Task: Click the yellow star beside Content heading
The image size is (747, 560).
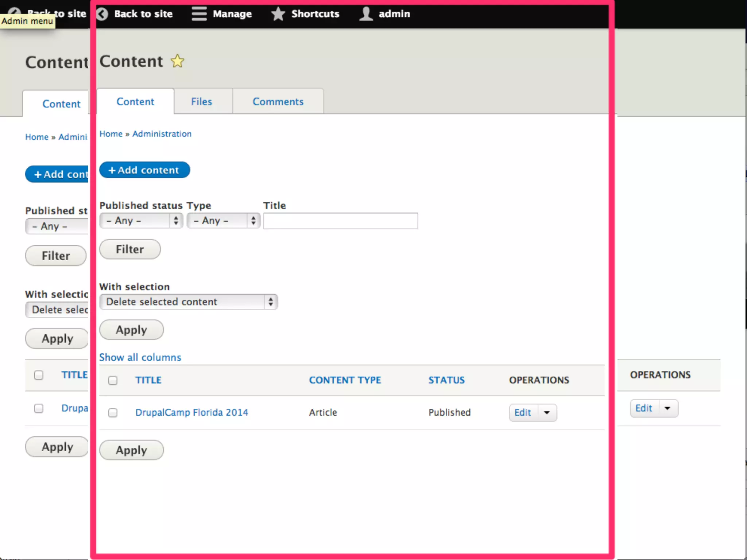Action: pyautogui.click(x=178, y=61)
